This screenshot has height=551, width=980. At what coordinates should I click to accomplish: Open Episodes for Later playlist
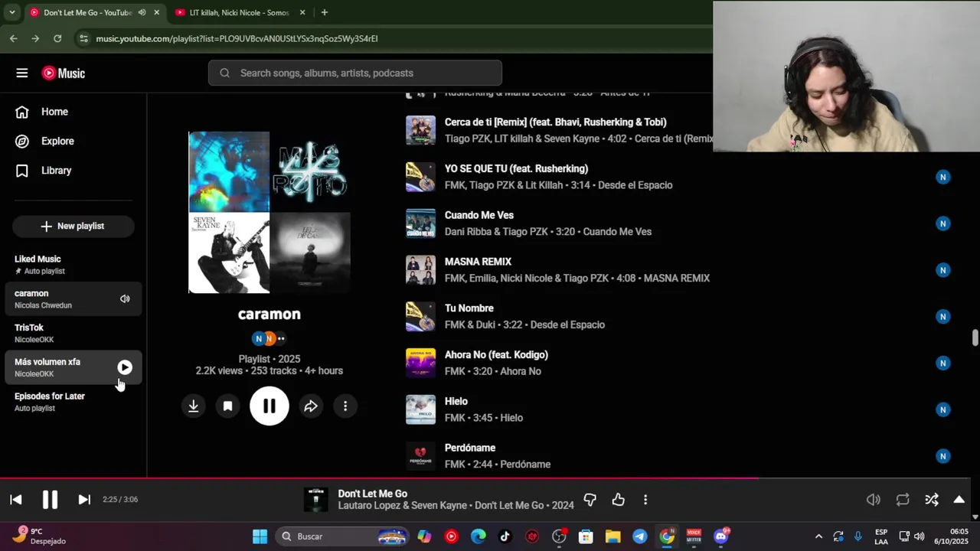pyautogui.click(x=73, y=402)
